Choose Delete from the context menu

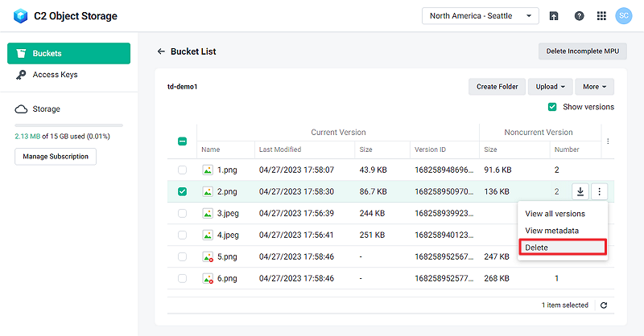click(x=563, y=248)
